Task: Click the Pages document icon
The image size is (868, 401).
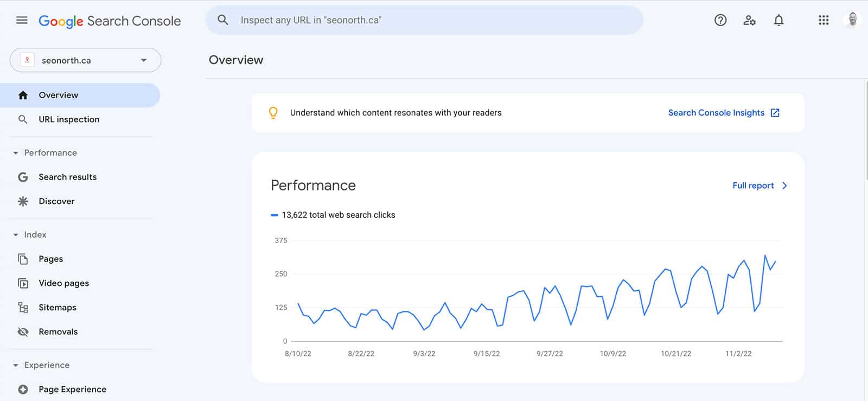Action: click(23, 259)
